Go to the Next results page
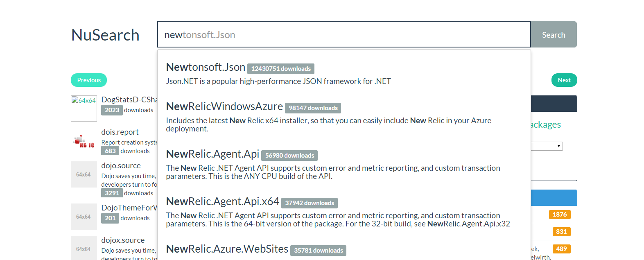This screenshot has width=644, height=260. [564, 80]
